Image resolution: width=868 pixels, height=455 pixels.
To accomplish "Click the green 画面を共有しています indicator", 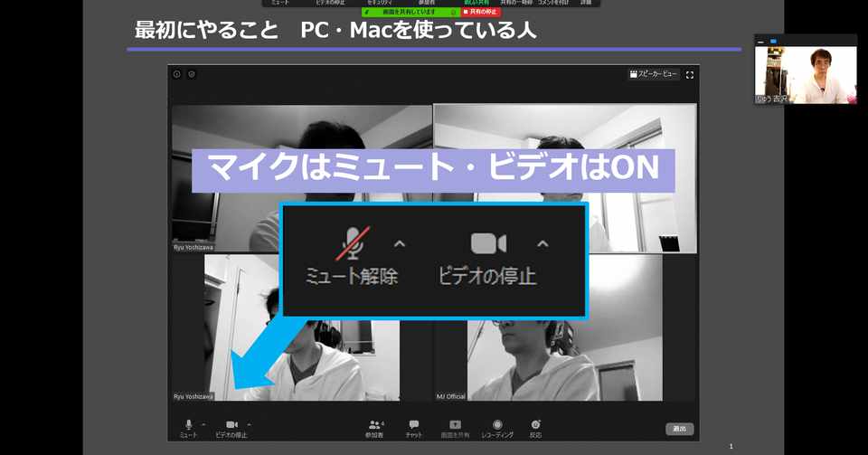I will coord(410,12).
